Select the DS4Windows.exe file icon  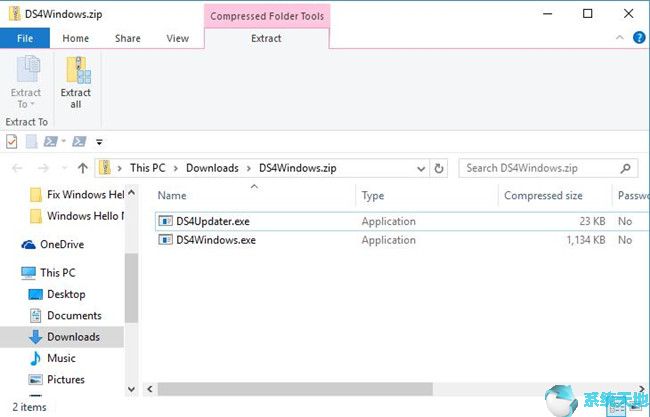[x=166, y=240]
